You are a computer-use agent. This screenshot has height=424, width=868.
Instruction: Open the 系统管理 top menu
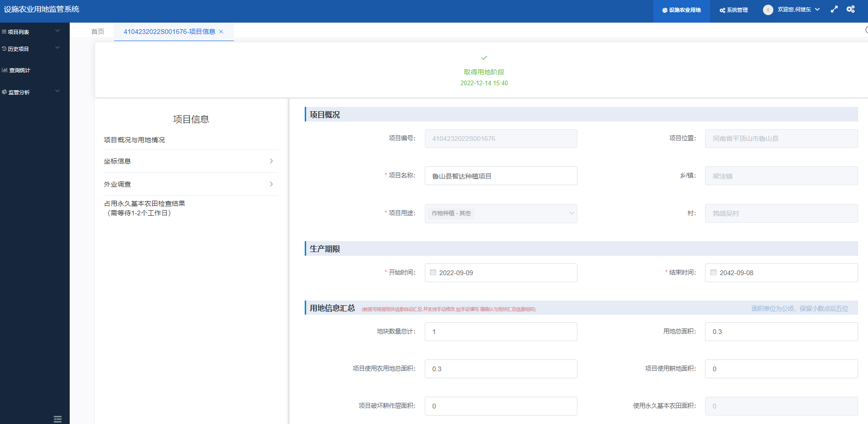(x=733, y=10)
